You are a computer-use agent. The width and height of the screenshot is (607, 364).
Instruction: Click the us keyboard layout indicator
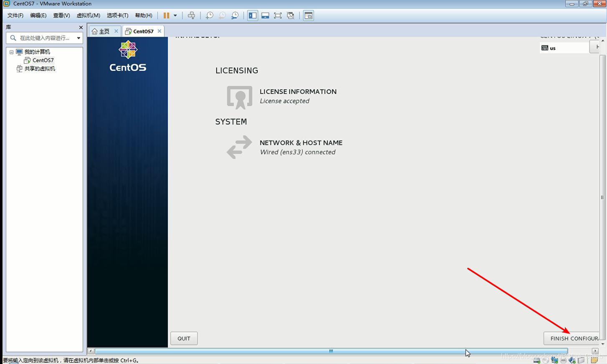click(564, 48)
